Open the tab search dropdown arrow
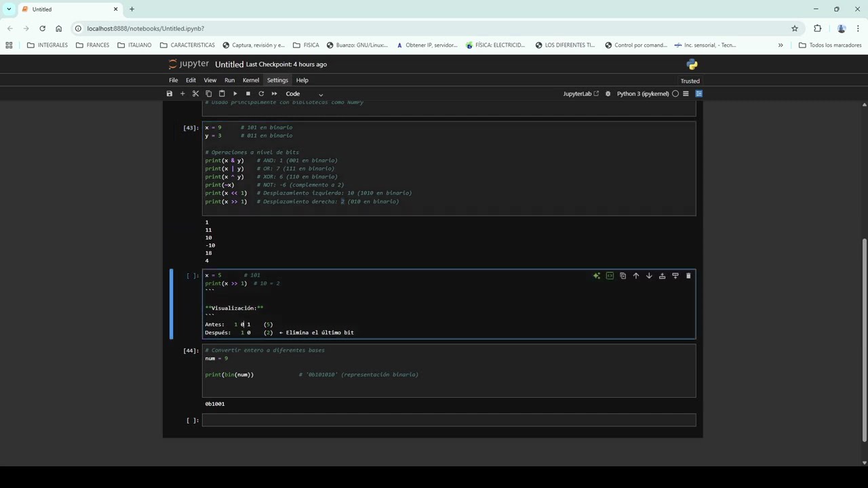 pyautogui.click(x=9, y=9)
